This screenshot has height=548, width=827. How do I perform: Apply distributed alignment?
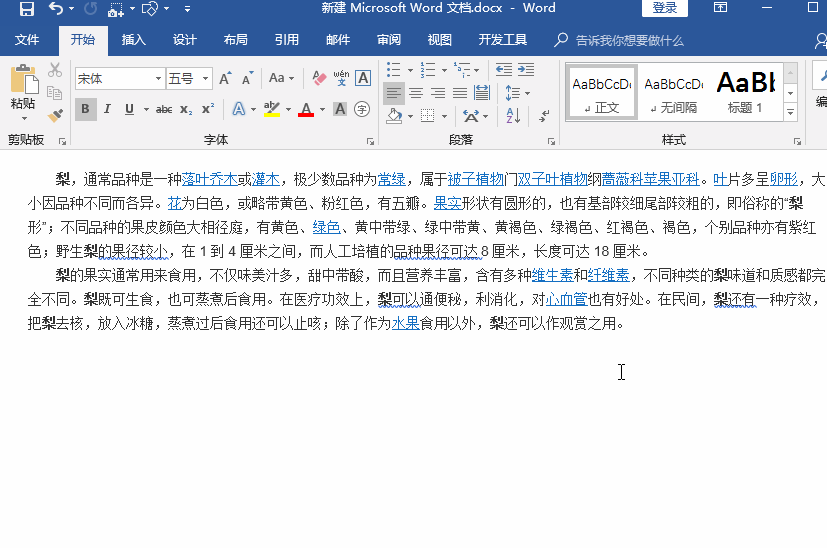point(482,93)
